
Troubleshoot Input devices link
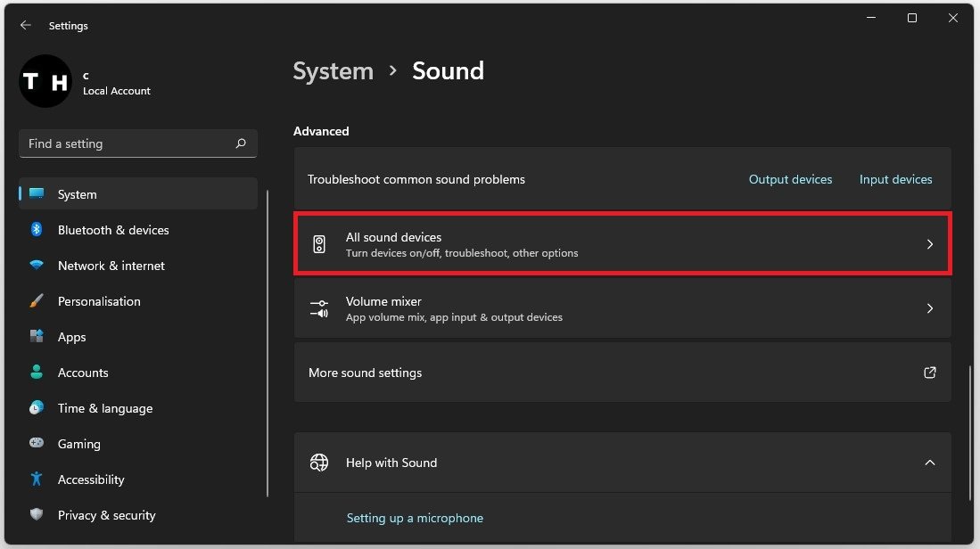895,179
